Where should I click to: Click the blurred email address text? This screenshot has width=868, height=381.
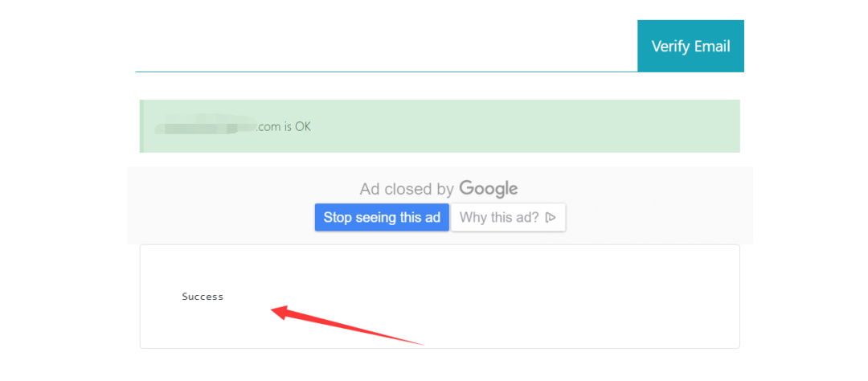[206, 125]
